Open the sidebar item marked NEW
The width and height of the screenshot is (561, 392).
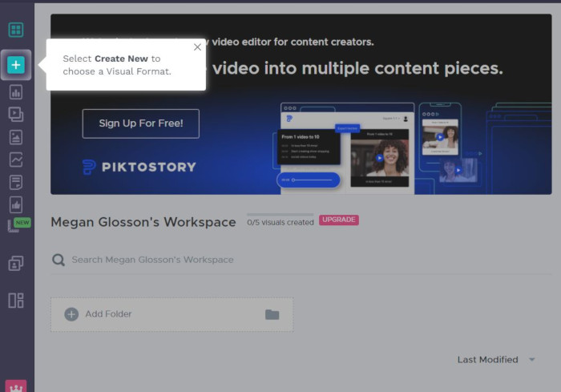click(x=16, y=226)
